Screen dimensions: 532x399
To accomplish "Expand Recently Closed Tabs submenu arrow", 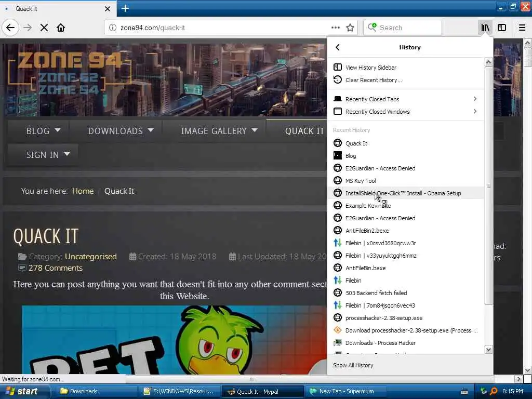I will tap(475, 99).
